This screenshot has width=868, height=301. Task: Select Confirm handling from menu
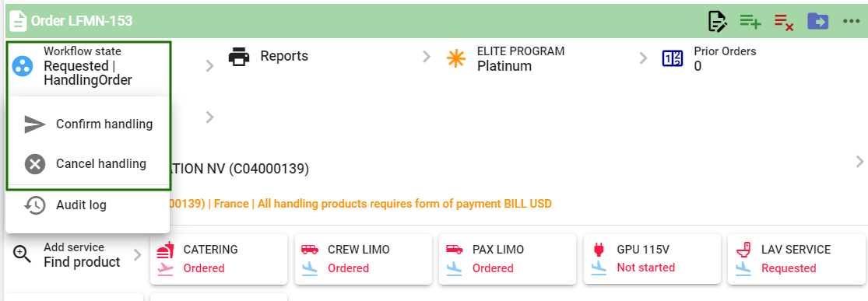point(88,124)
